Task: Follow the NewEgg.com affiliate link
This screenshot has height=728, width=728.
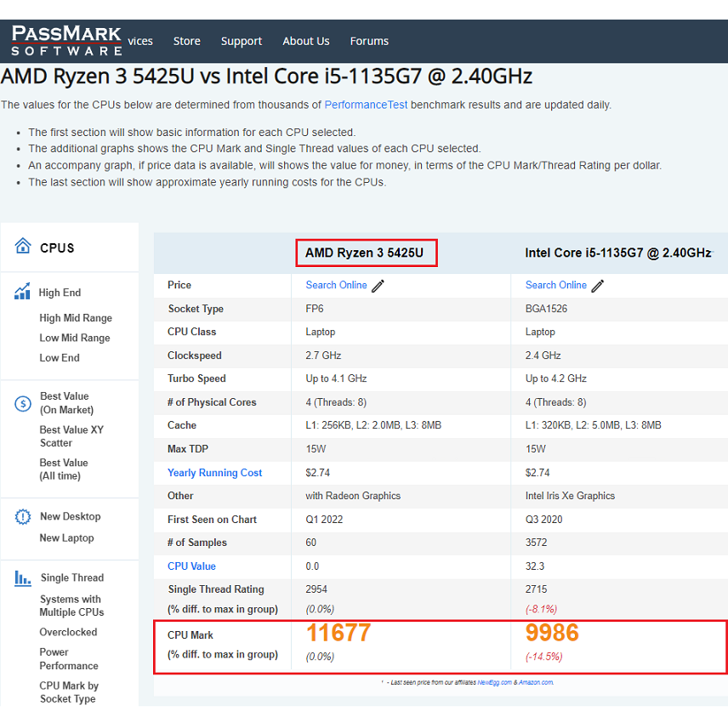Action: [x=494, y=682]
